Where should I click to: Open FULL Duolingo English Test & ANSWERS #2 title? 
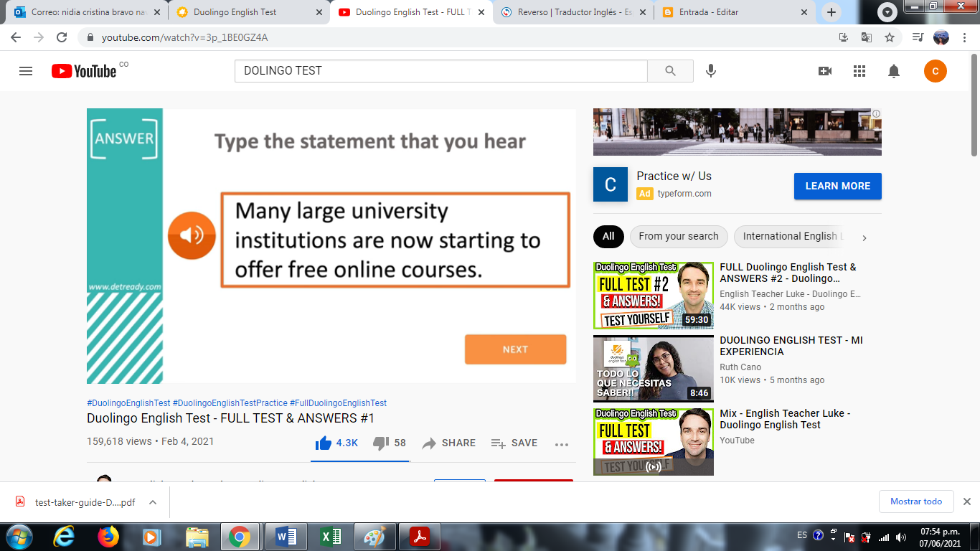click(788, 273)
